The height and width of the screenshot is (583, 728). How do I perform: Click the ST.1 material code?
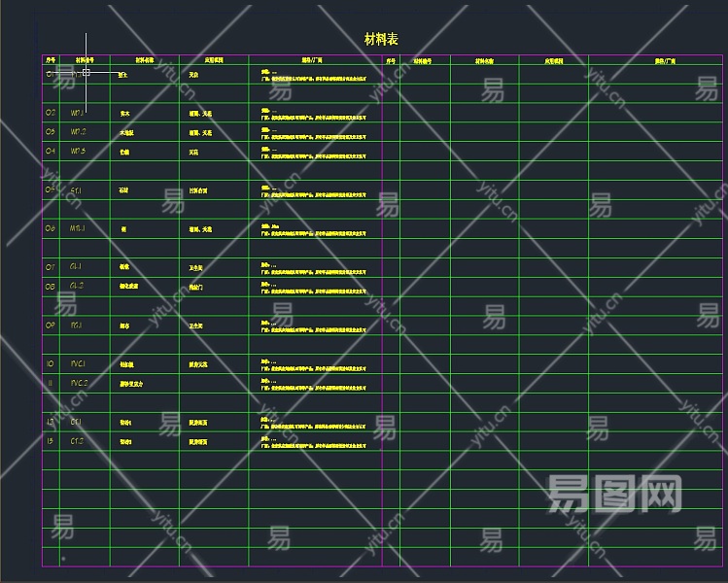[x=76, y=190]
